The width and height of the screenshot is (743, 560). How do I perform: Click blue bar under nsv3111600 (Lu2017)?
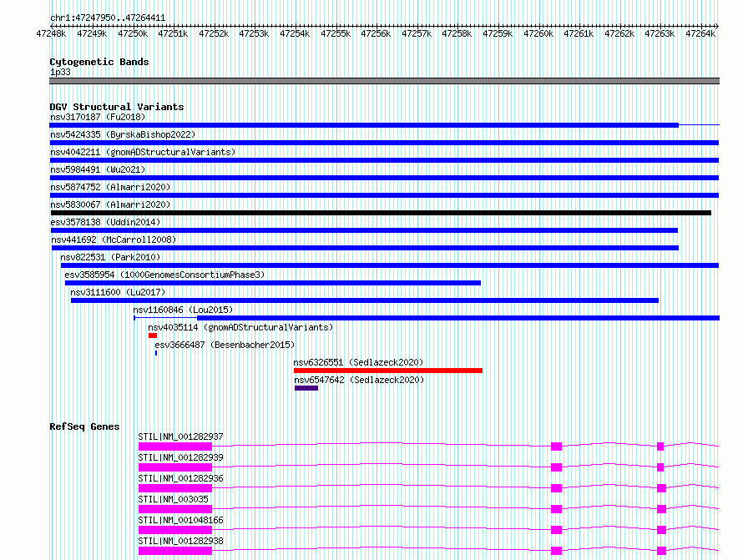[365, 300]
